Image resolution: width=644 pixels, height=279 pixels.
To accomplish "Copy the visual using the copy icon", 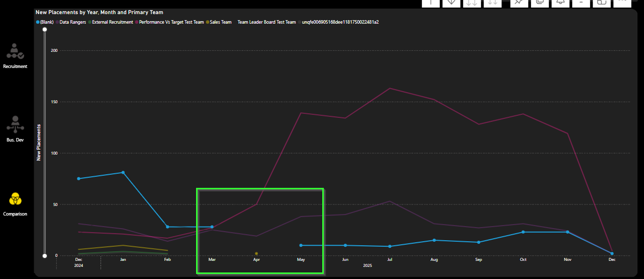I will point(539,3).
